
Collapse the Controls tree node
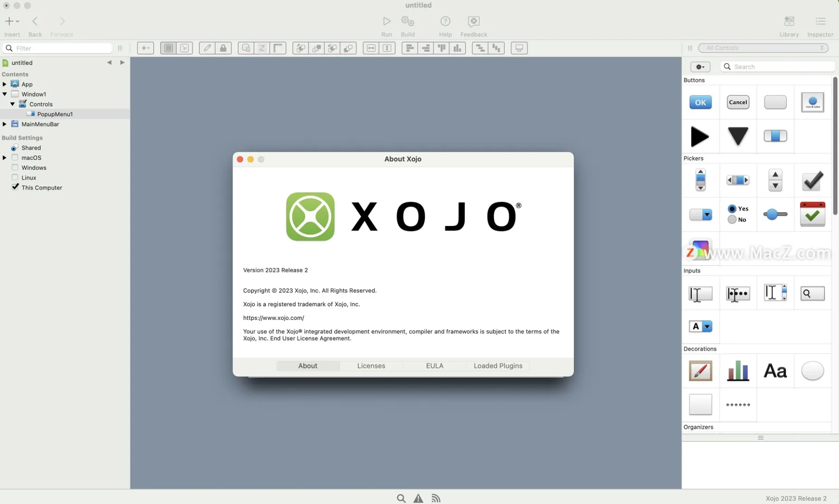pos(13,104)
